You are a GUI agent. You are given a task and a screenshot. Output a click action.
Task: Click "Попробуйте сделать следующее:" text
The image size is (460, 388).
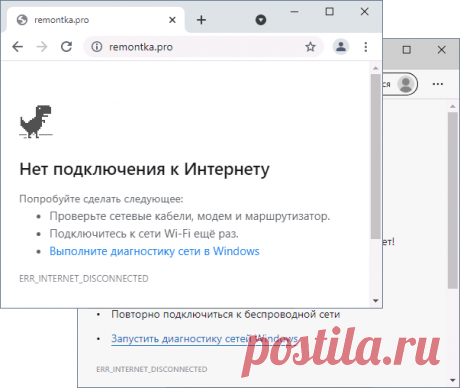(101, 199)
